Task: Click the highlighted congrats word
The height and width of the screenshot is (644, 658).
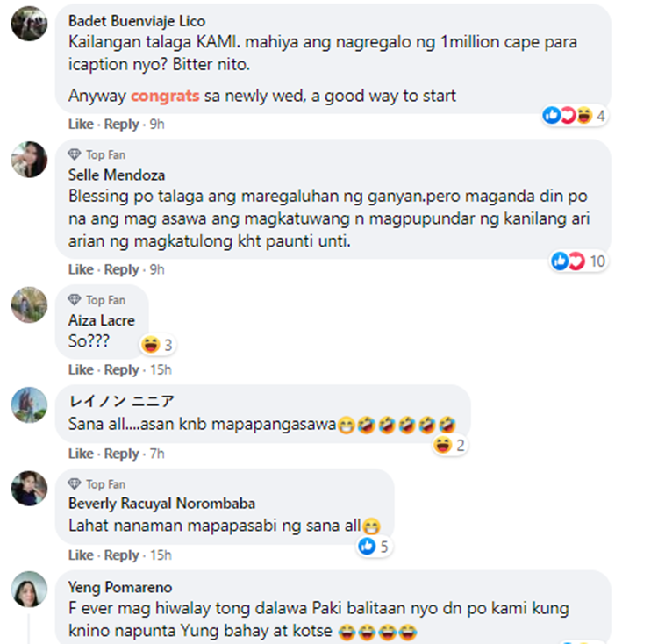Action: click(x=165, y=97)
